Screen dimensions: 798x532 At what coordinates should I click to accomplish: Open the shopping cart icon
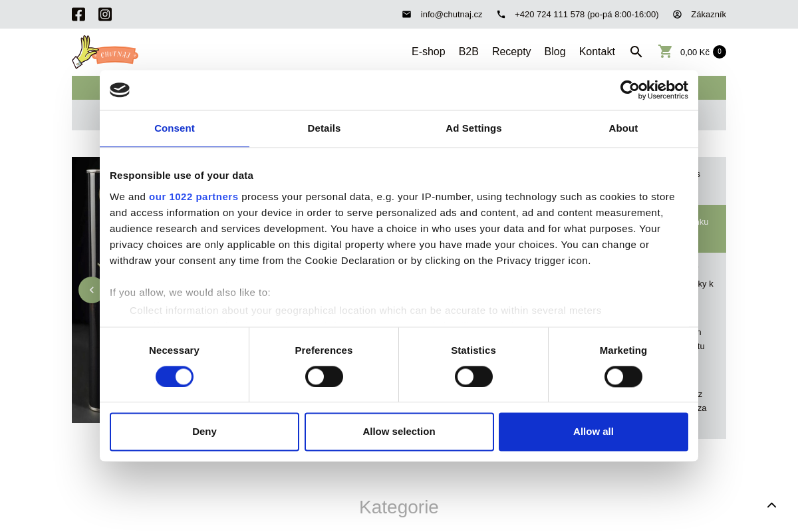pos(665,51)
